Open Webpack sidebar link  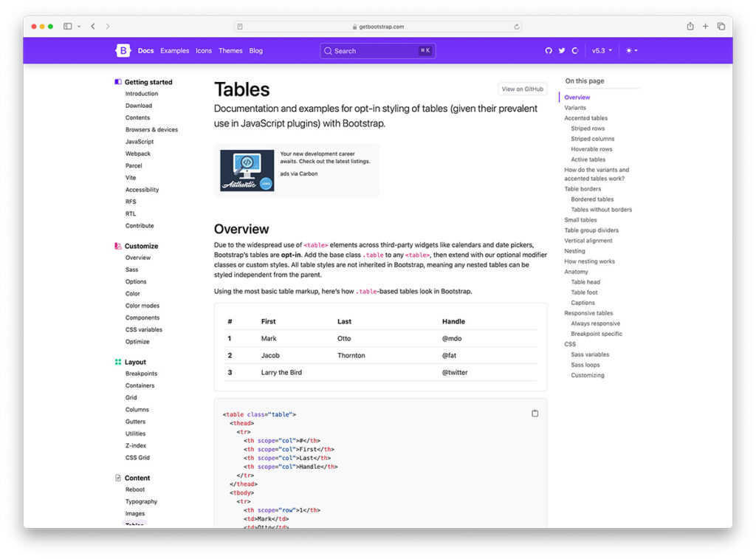pyautogui.click(x=138, y=154)
